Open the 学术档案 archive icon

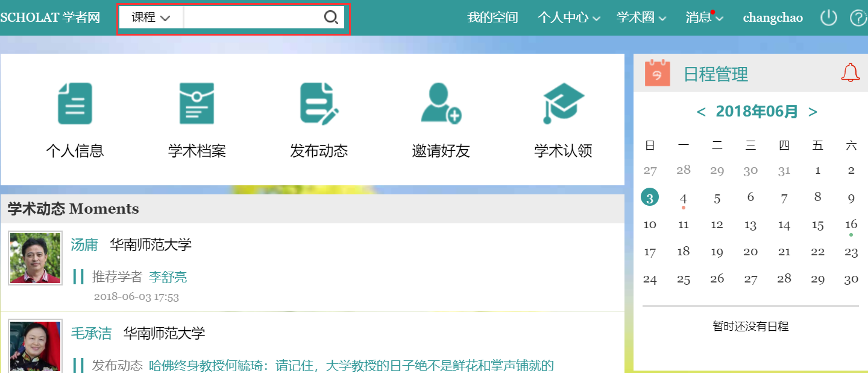(x=197, y=104)
